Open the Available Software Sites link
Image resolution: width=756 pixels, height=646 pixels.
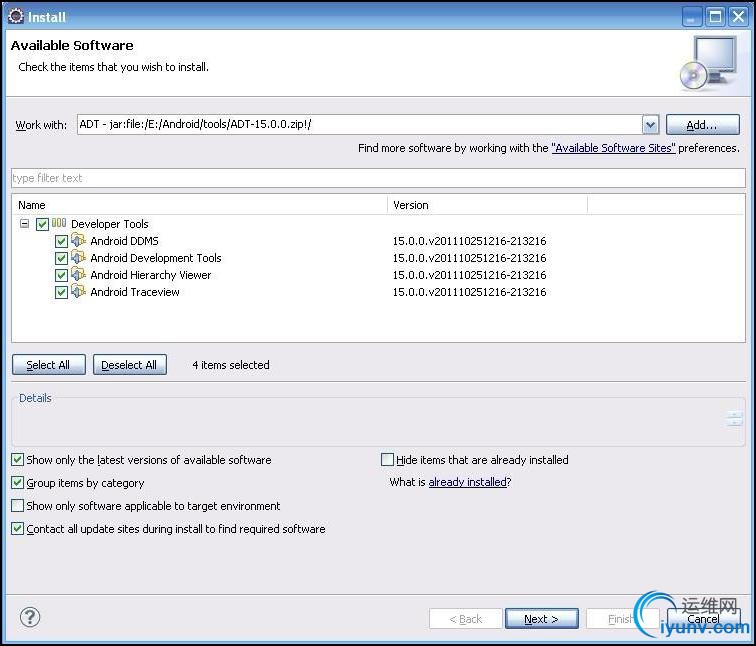[613, 148]
